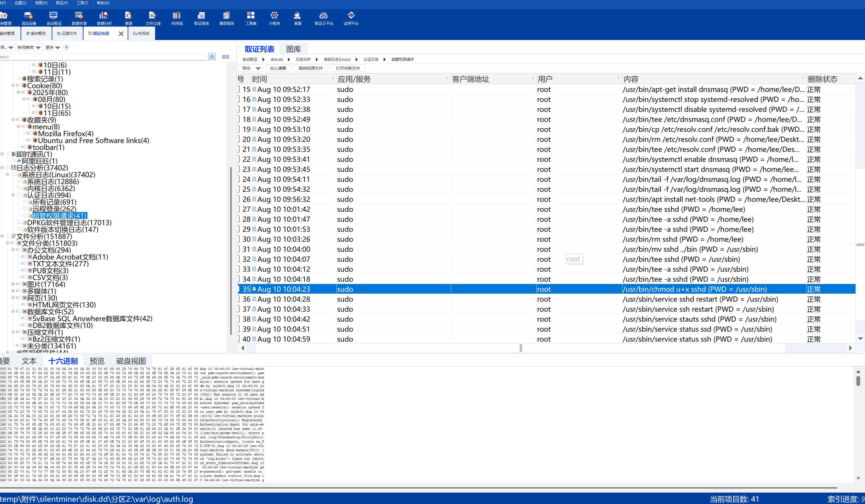Collapse the 收藏夹(9) tree node
Screen dimensions: 865x504
13,120
